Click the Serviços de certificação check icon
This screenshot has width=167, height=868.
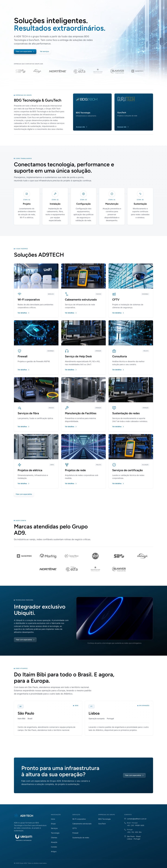pos(114,465)
